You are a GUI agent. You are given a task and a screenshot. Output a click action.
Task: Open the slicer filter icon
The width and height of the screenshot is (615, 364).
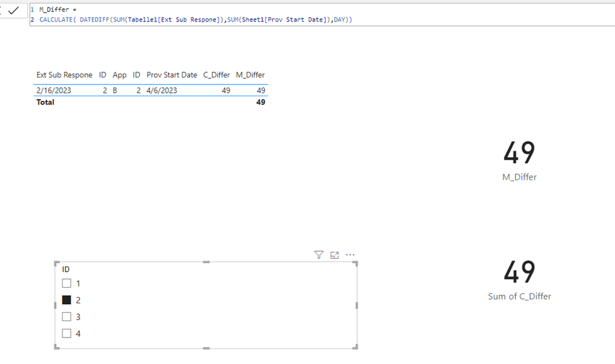click(319, 255)
